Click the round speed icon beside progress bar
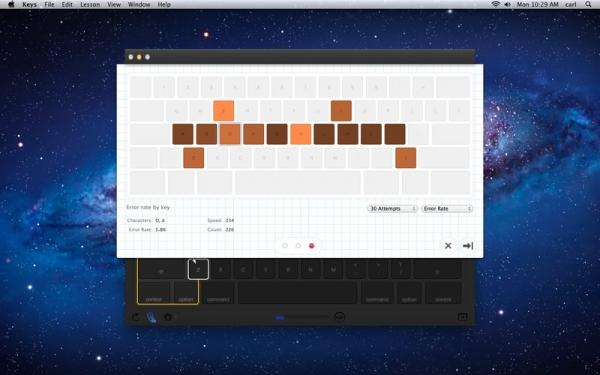Viewport: 600px width, 375px height. pyautogui.click(x=339, y=317)
